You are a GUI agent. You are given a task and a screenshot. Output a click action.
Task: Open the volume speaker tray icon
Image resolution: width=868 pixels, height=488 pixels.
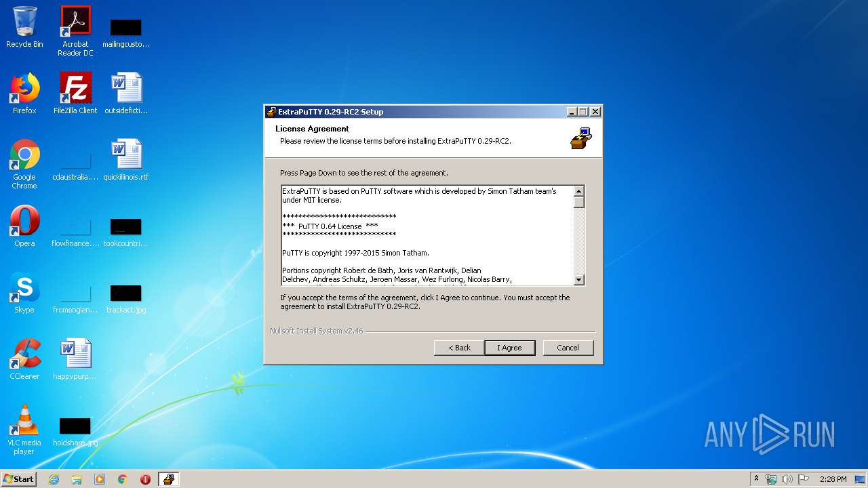[x=787, y=479]
